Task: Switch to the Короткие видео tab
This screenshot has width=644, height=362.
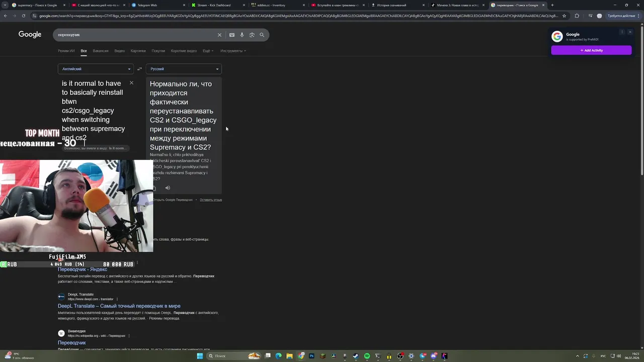Action: (184, 51)
